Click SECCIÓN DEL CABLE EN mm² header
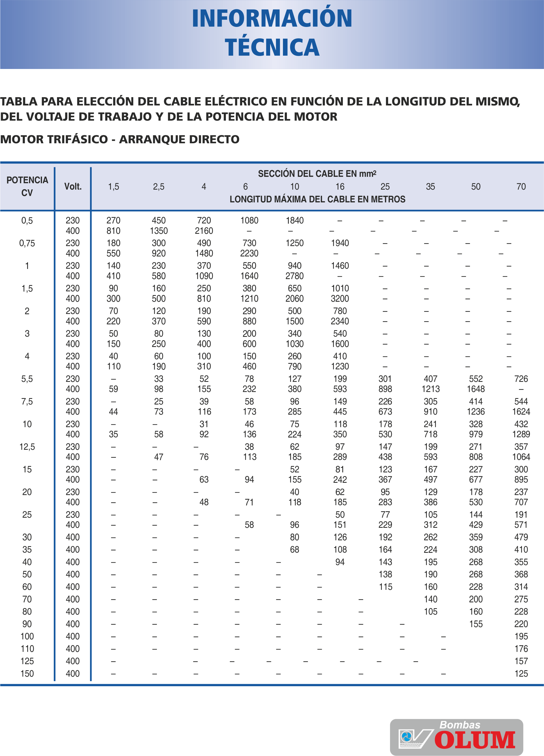This screenshot has height=756, width=544. [x=317, y=174]
